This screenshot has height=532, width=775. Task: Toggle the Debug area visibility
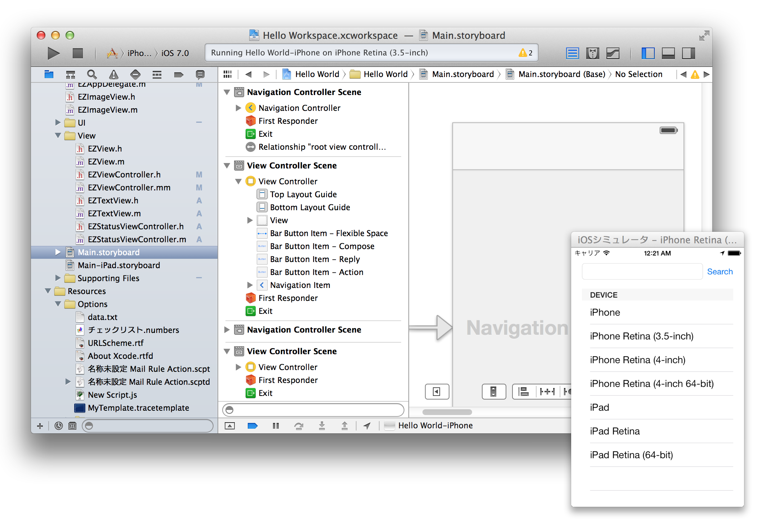(x=668, y=53)
